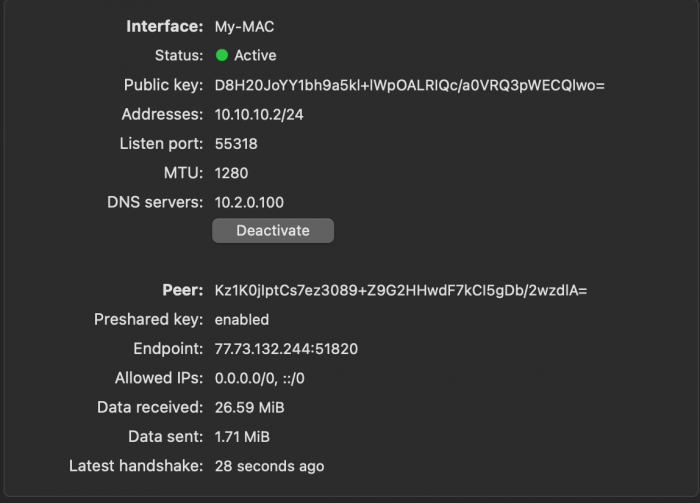This screenshot has width=700, height=503.
Task: Click the bold Peer label
Action: (182, 291)
